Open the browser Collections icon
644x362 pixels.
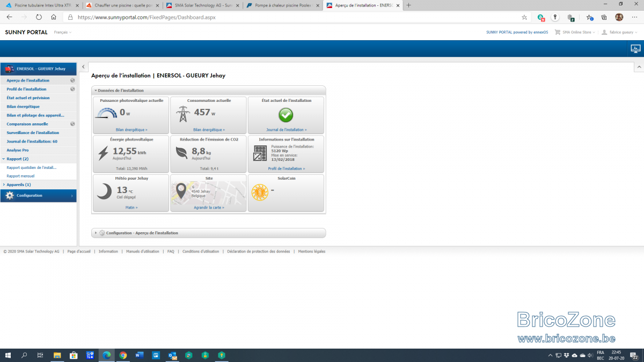[x=604, y=17]
